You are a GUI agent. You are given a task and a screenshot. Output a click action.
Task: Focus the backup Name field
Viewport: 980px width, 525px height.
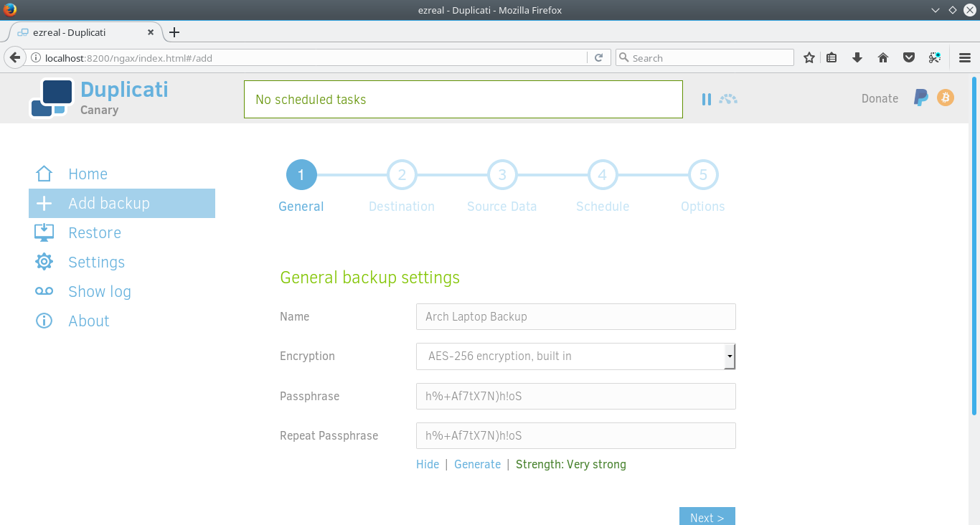[x=576, y=316]
